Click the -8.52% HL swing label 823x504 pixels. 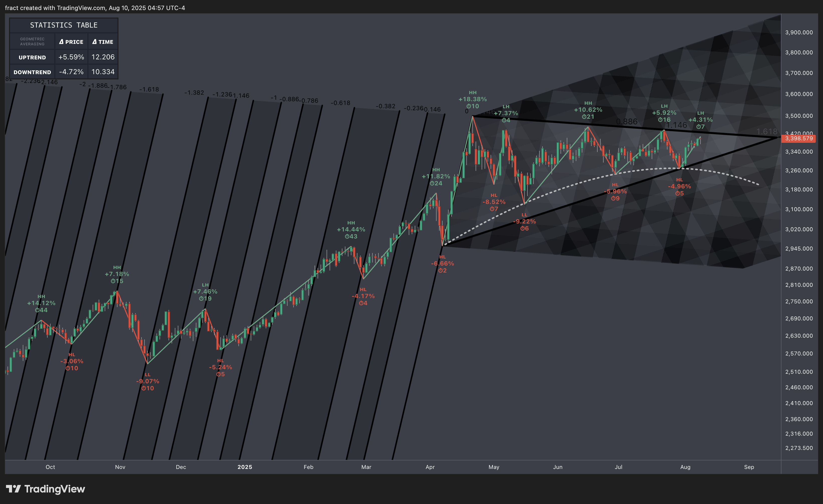pos(494,202)
